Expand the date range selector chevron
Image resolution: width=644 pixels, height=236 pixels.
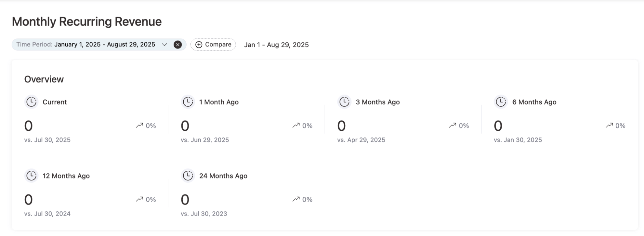pos(164,44)
